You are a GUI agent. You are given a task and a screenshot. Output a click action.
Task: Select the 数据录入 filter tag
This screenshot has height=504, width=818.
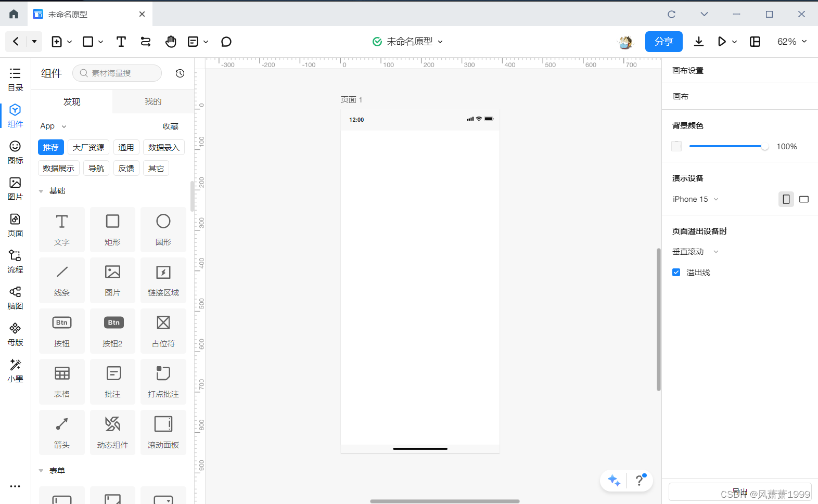coord(164,148)
